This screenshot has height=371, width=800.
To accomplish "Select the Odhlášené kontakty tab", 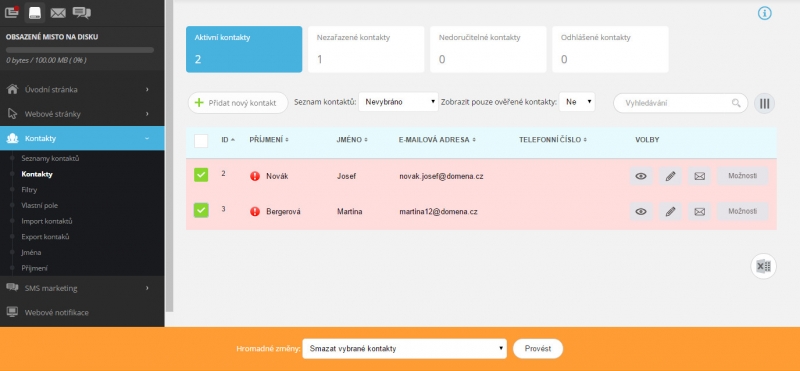I will point(610,50).
